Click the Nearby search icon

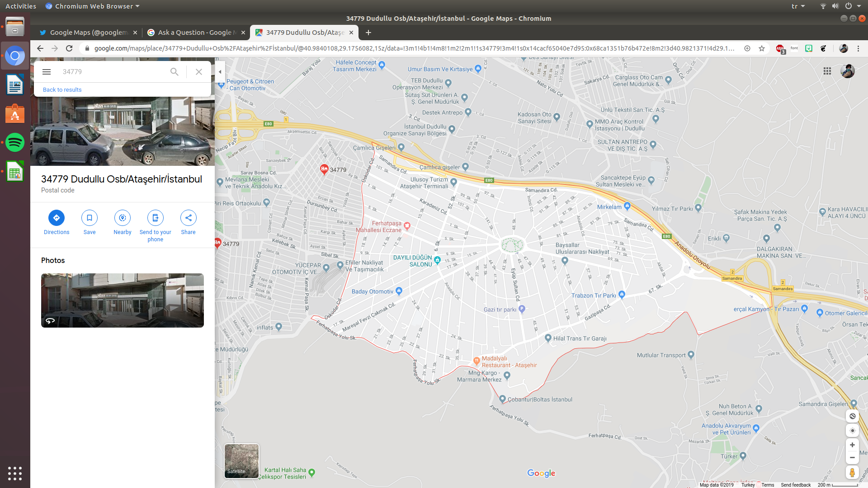123,218
